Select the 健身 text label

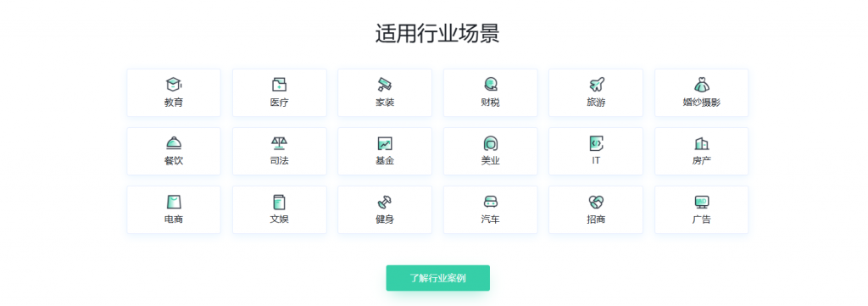[x=385, y=220]
